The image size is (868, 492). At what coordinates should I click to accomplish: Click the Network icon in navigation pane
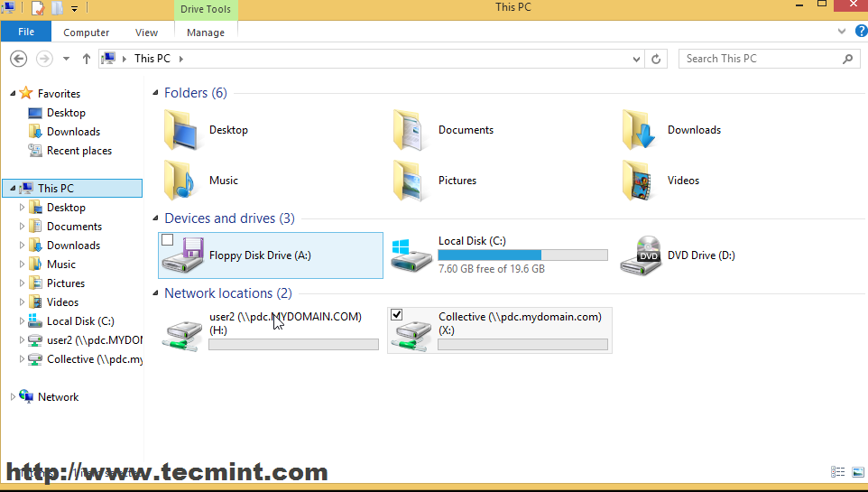[x=26, y=396]
